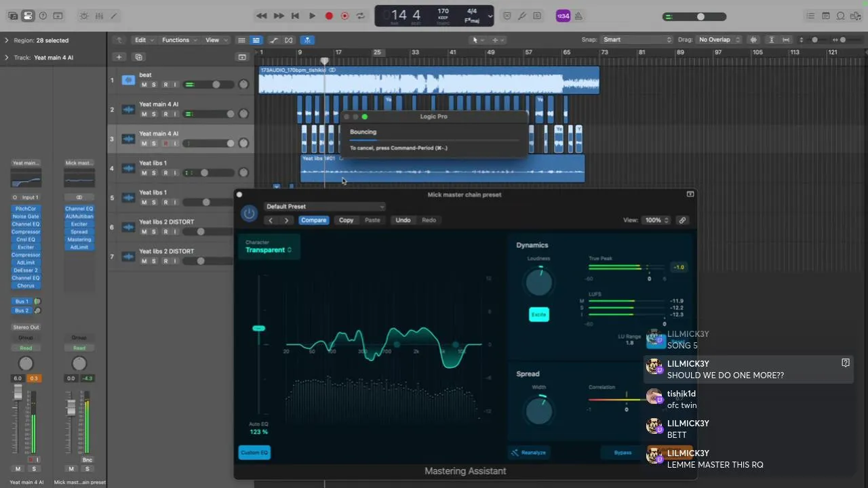Show the Smart Controls icon
Screen dimensions: 868x488
tap(83, 16)
